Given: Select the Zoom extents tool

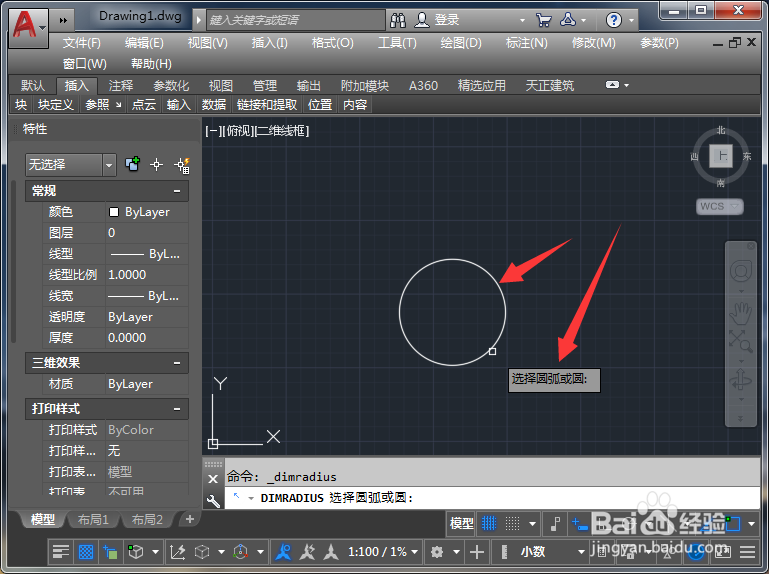Looking at the screenshot, I should click(741, 341).
